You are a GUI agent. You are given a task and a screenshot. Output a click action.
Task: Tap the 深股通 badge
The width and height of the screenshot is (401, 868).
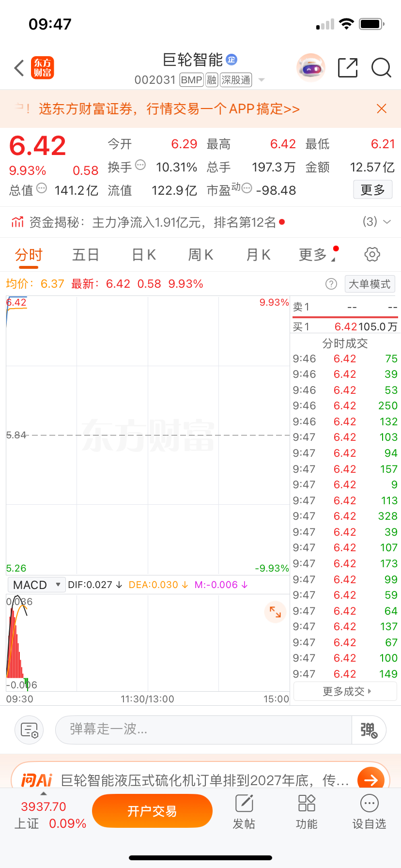pos(236,80)
